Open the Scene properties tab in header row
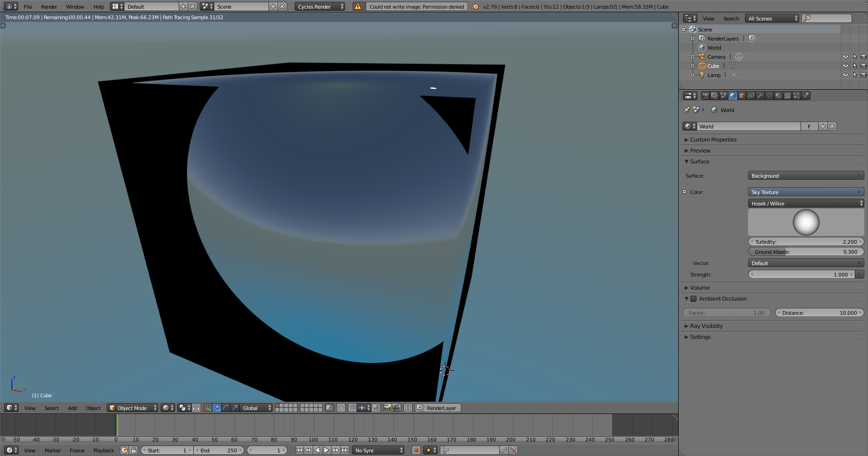Viewport: 868px width, 456px height. pyautogui.click(x=723, y=96)
